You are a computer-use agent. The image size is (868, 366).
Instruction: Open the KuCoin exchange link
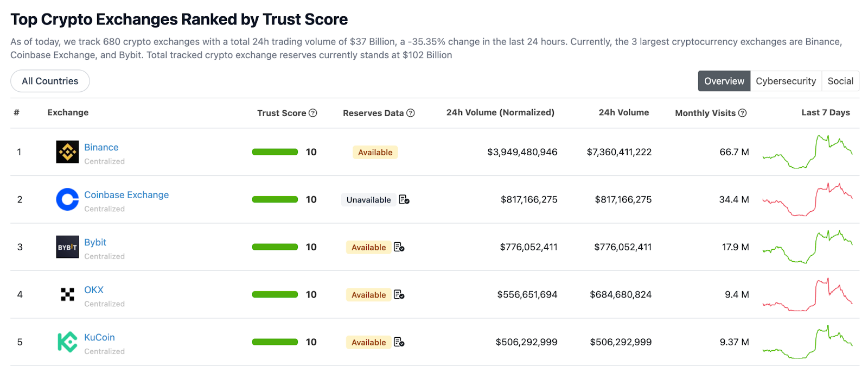pyautogui.click(x=99, y=337)
